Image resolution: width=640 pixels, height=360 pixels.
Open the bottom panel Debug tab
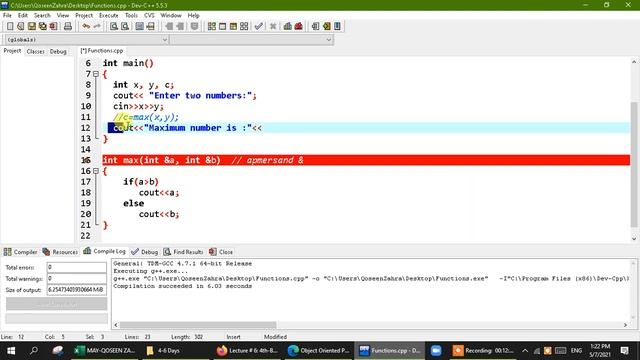pos(144,252)
